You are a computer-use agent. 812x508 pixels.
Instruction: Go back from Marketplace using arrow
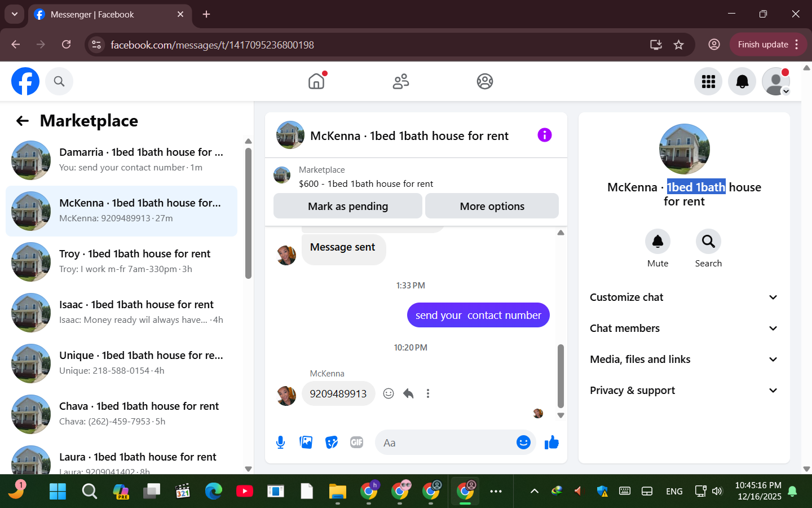(x=23, y=121)
